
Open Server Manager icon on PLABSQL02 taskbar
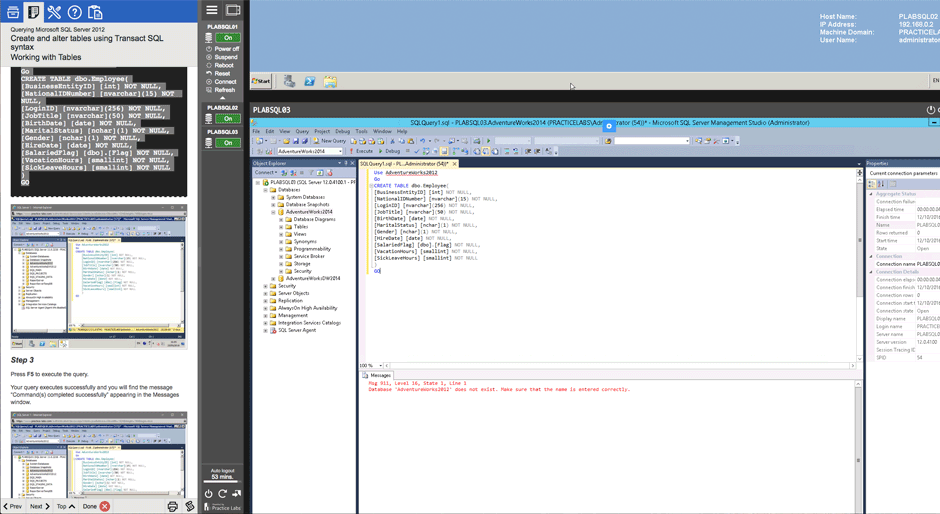tap(290, 81)
